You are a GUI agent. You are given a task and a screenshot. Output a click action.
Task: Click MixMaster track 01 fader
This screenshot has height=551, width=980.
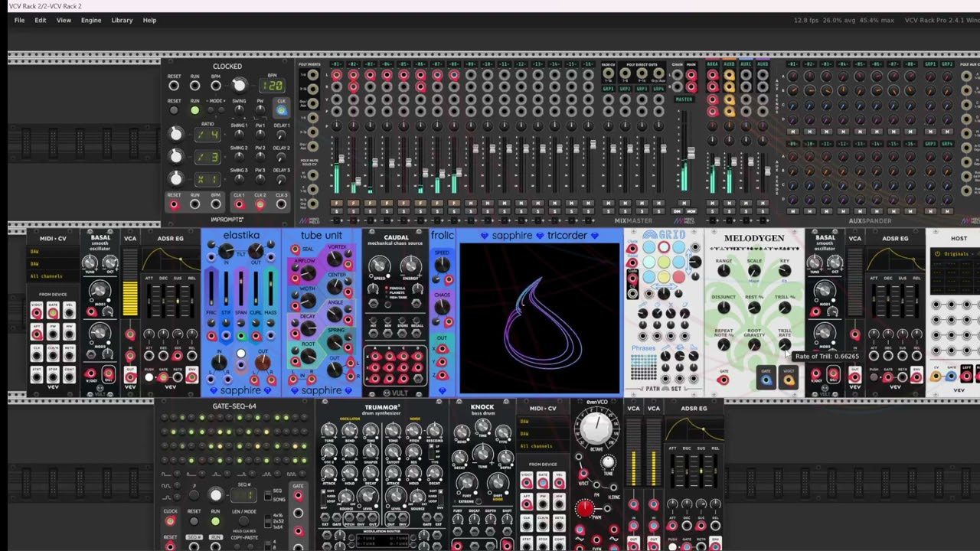coord(341,159)
